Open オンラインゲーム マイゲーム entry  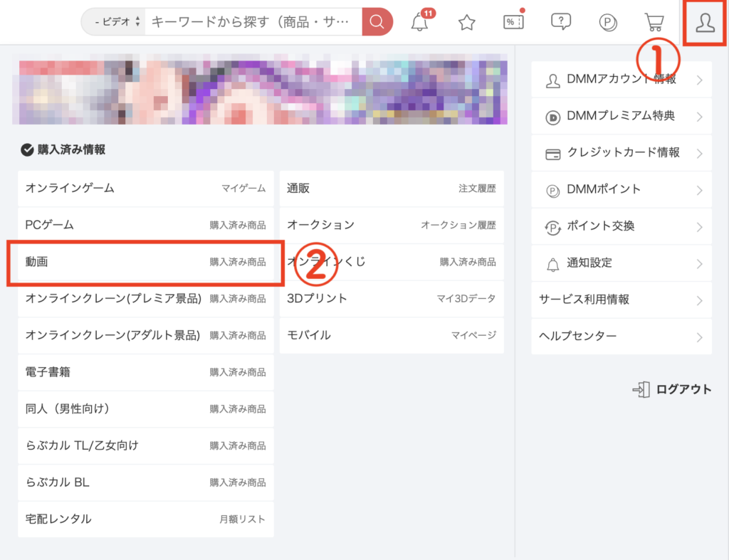click(145, 189)
